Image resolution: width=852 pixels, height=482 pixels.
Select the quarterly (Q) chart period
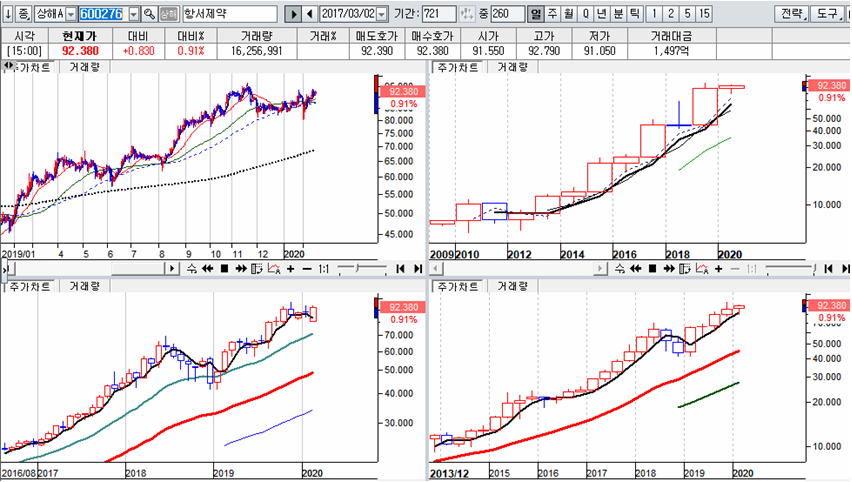pos(585,14)
